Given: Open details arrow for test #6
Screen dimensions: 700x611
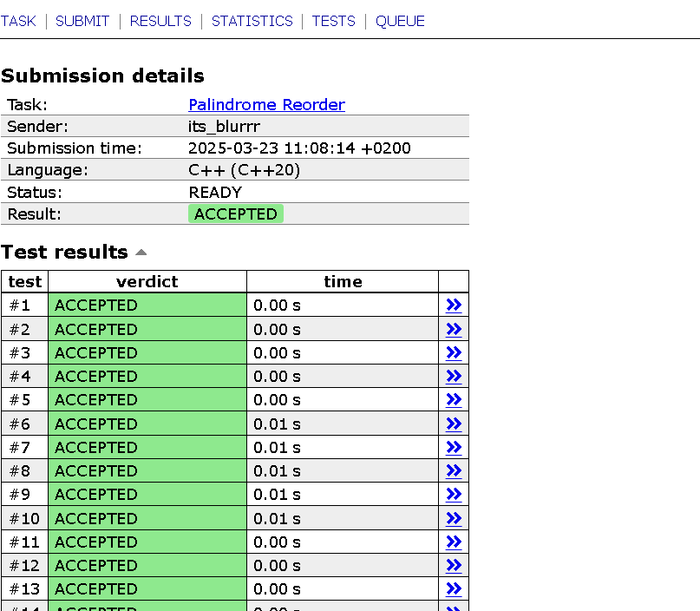Looking at the screenshot, I should (454, 424).
